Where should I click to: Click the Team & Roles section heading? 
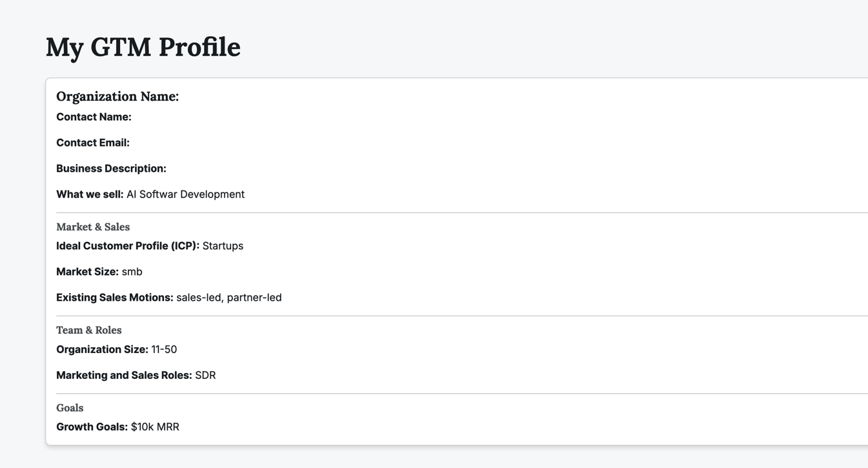(x=89, y=330)
